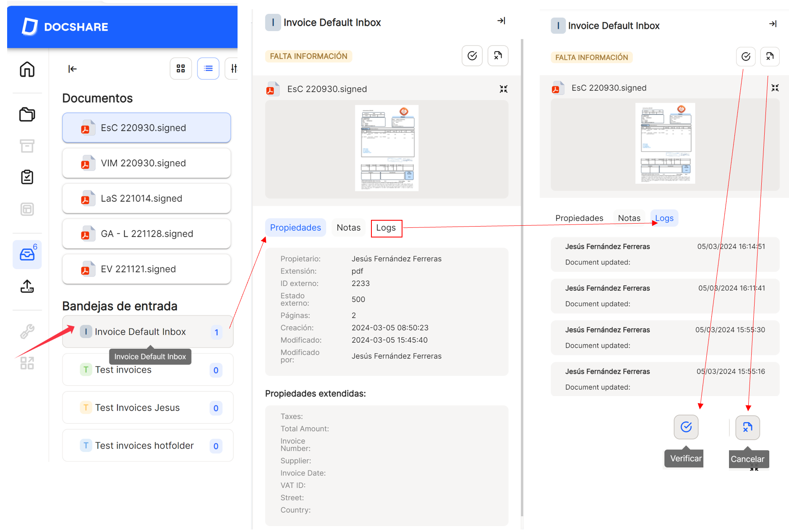Minimize the EsC 220930.signed preview in right panel
The image size is (789, 532).
(x=775, y=88)
